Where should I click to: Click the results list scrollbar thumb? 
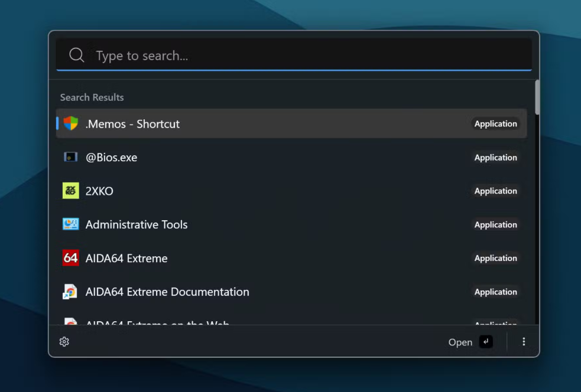click(537, 97)
